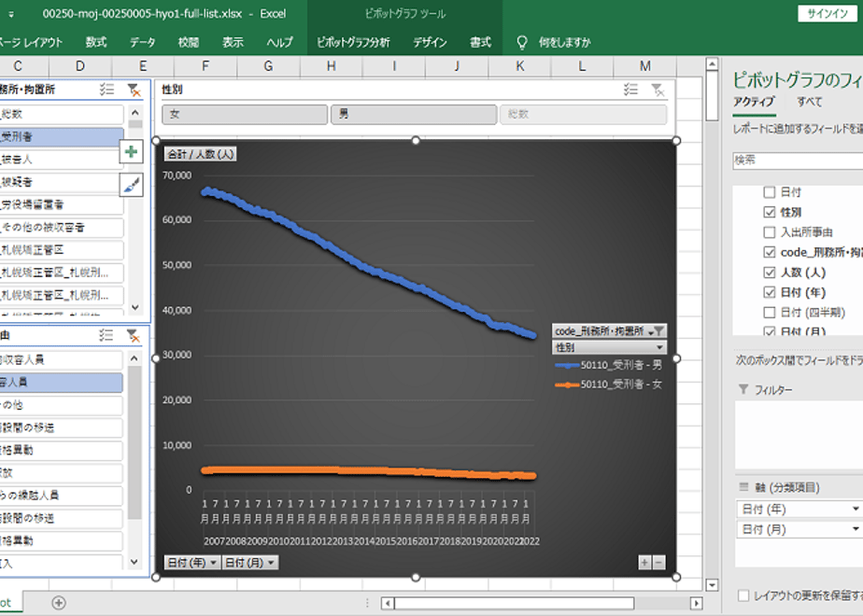Check the 日付 field checkbox

click(x=770, y=192)
